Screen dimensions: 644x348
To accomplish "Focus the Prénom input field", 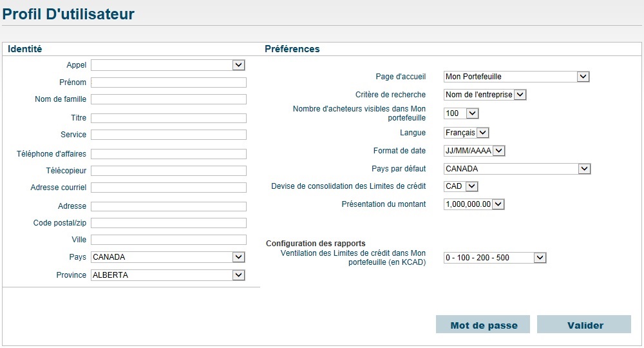I will coord(169,82).
